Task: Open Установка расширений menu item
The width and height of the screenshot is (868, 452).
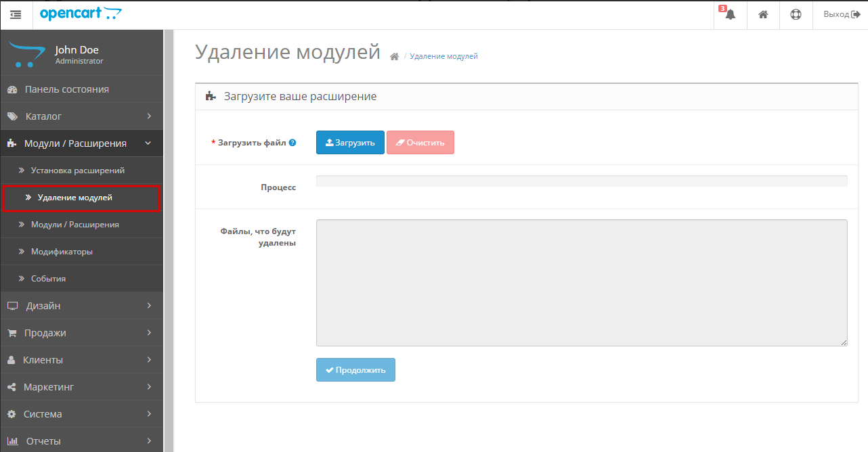Action: (77, 171)
